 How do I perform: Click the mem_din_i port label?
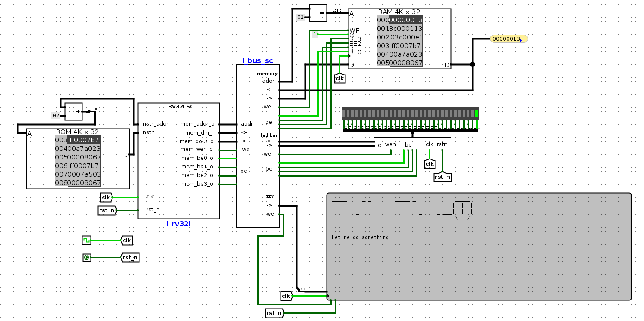[x=198, y=132]
